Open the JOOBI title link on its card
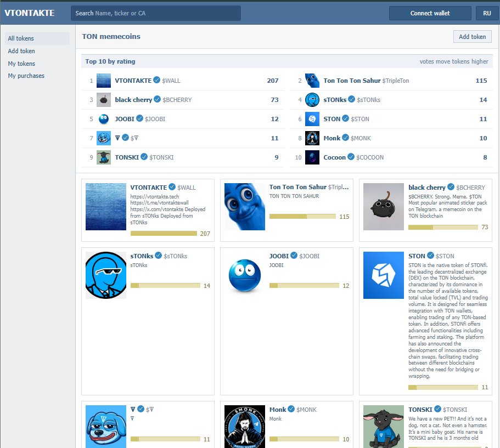 (279, 256)
